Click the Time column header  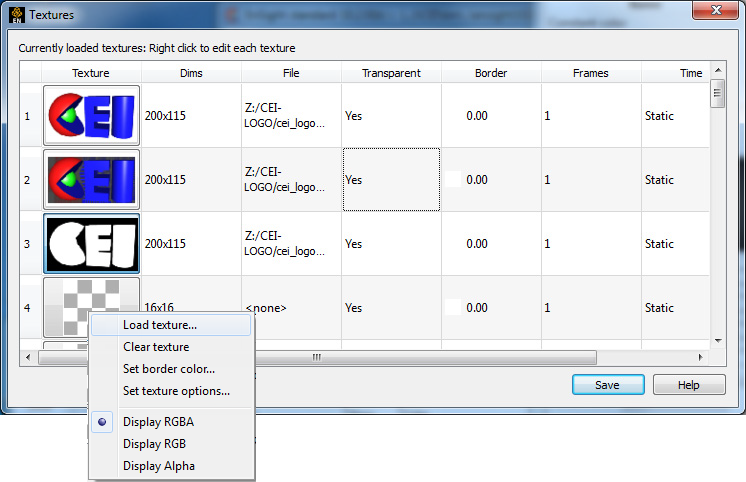pyautogui.click(x=675, y=73)
